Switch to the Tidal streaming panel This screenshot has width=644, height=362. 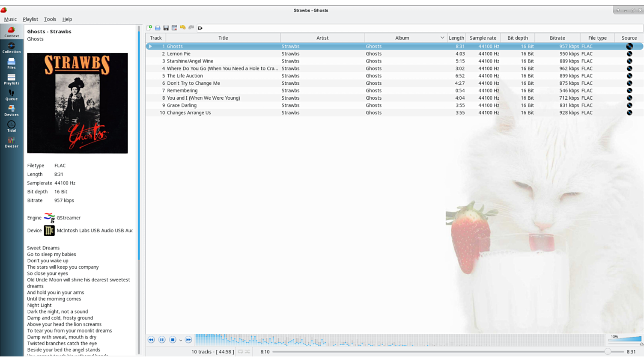pyautogui.click(x=12, y=126)
